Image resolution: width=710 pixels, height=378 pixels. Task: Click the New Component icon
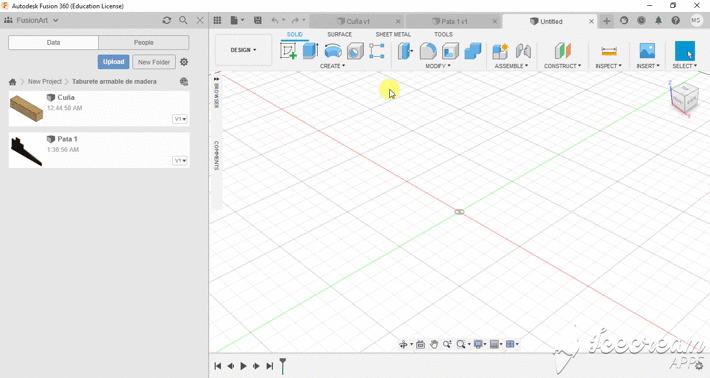click(x=500, y=51)
